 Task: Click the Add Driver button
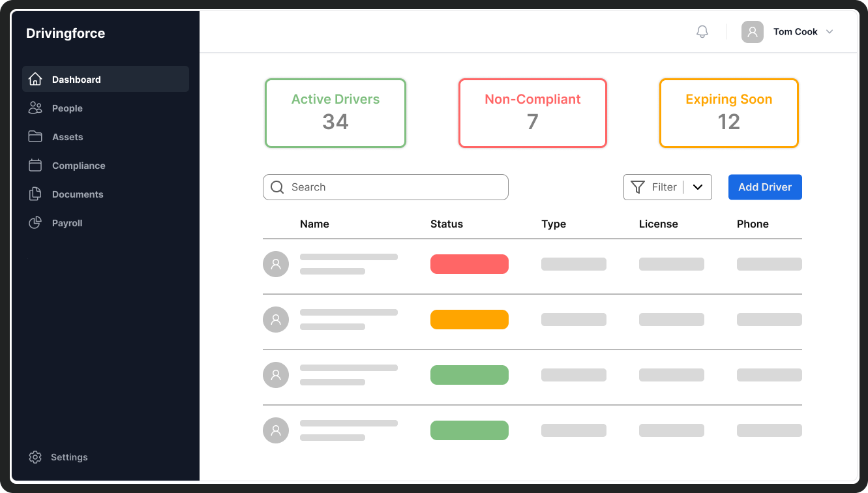pos(764,187)
